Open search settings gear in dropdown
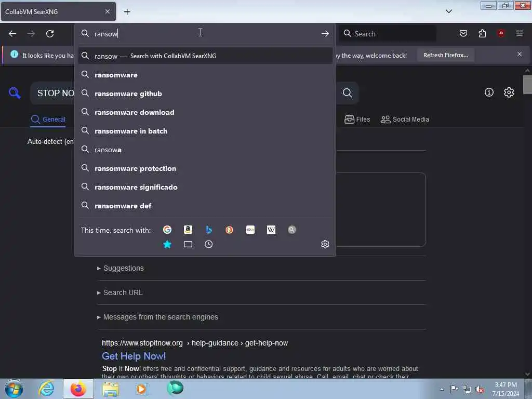This screenshot has width=532, height=399. coord(325,244)
